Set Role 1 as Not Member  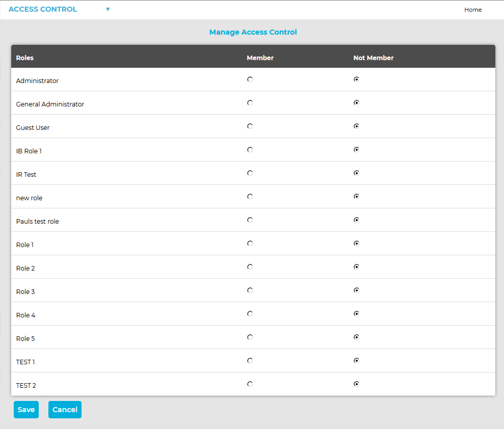point(356,244)
